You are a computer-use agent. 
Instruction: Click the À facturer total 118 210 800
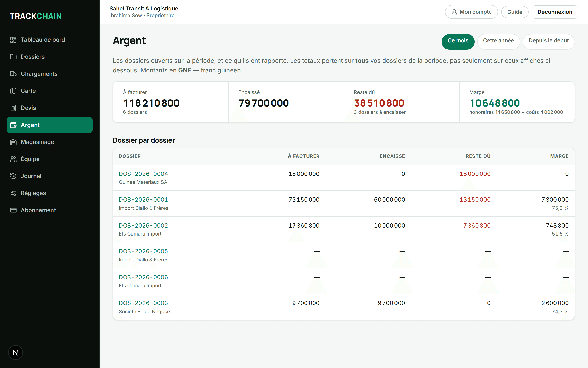point(151,103)
